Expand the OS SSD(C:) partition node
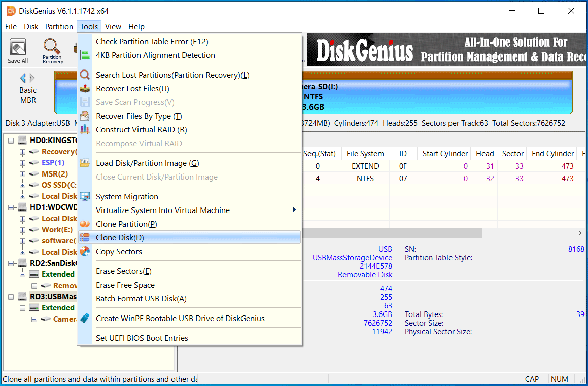588x386 pixels. (x=22, y=185)
